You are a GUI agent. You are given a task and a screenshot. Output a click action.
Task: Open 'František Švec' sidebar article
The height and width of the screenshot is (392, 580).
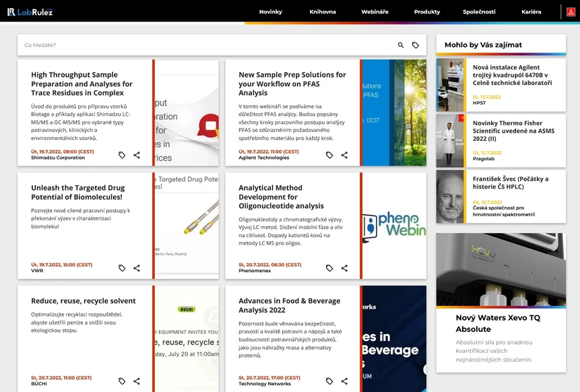pyautogui.click(x=511, y=183)
